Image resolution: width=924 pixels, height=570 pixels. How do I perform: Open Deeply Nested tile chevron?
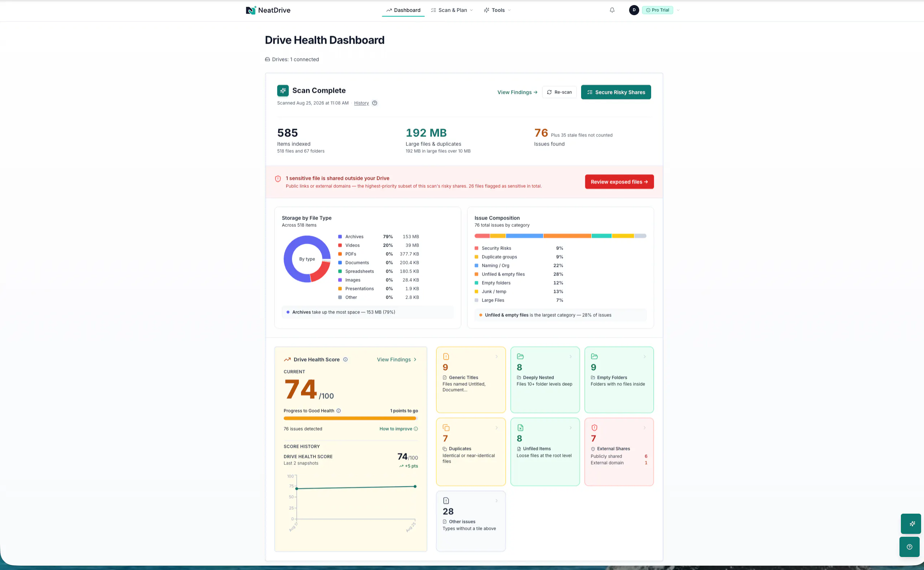(571, 357)
